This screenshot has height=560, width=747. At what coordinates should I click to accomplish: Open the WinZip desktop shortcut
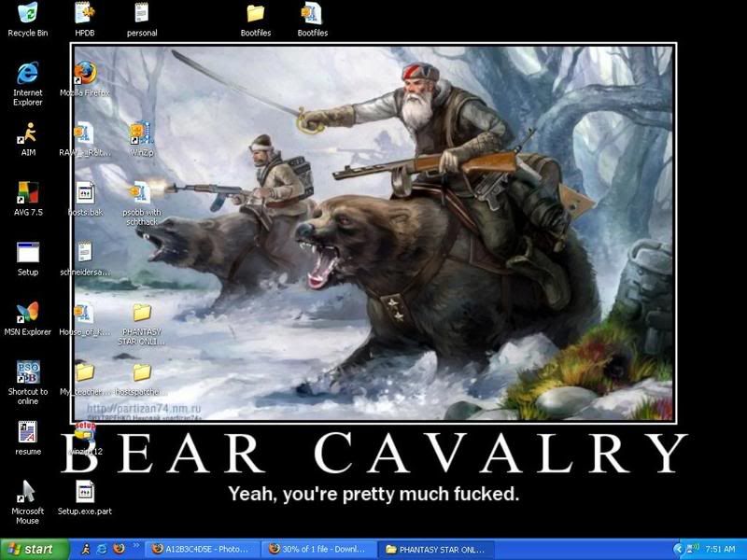click(x=142, y=133)
